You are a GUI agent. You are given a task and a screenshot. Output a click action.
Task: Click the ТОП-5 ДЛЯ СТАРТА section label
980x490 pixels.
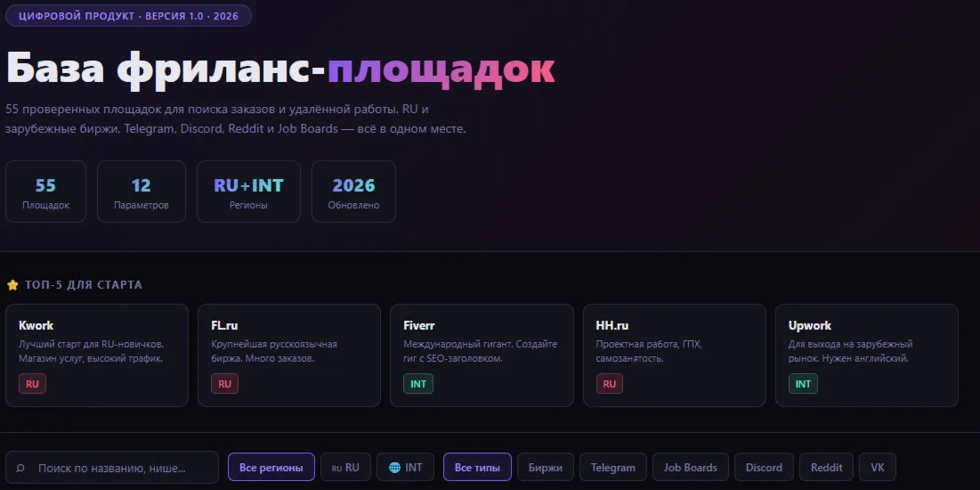coord(84,285)
